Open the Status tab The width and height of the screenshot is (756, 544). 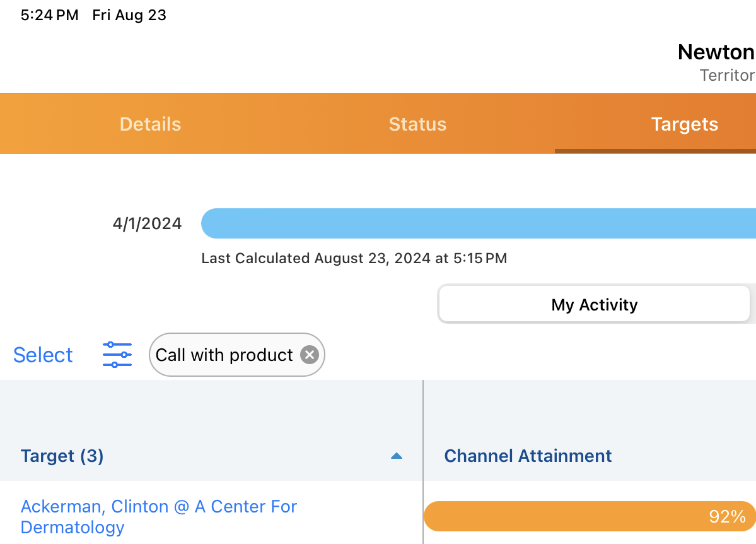(x=417, y=124)
